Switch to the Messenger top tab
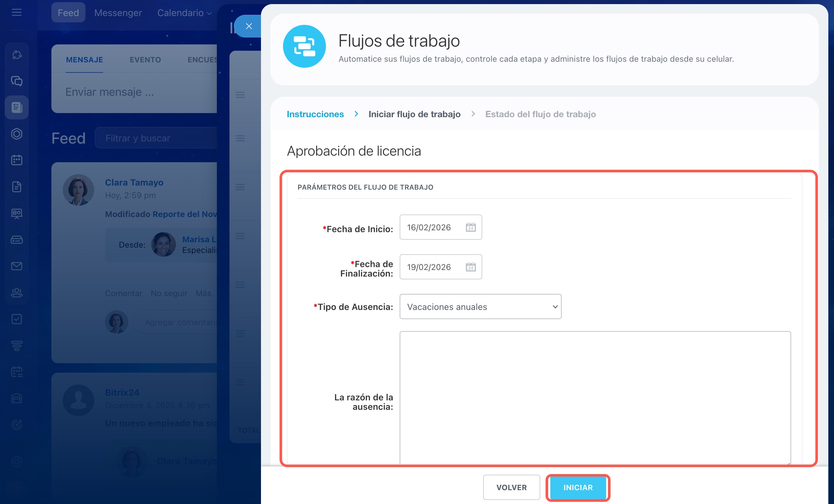 click(118, 13)
